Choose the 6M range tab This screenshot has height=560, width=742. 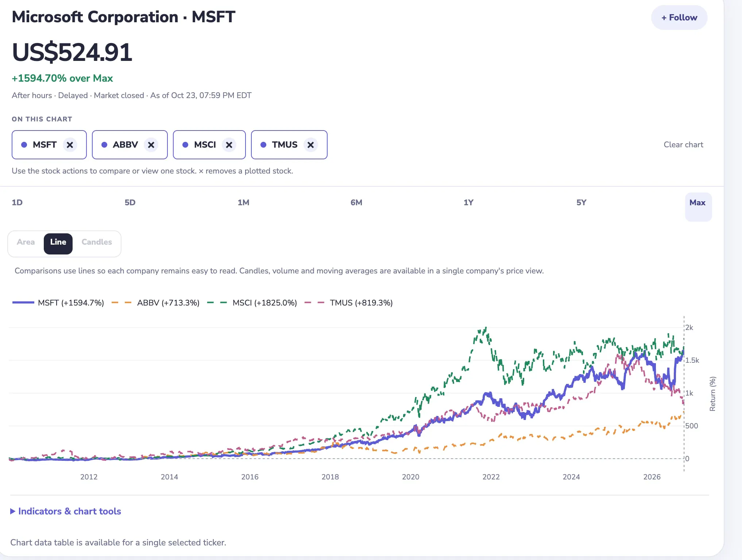[x=356, y=203]
